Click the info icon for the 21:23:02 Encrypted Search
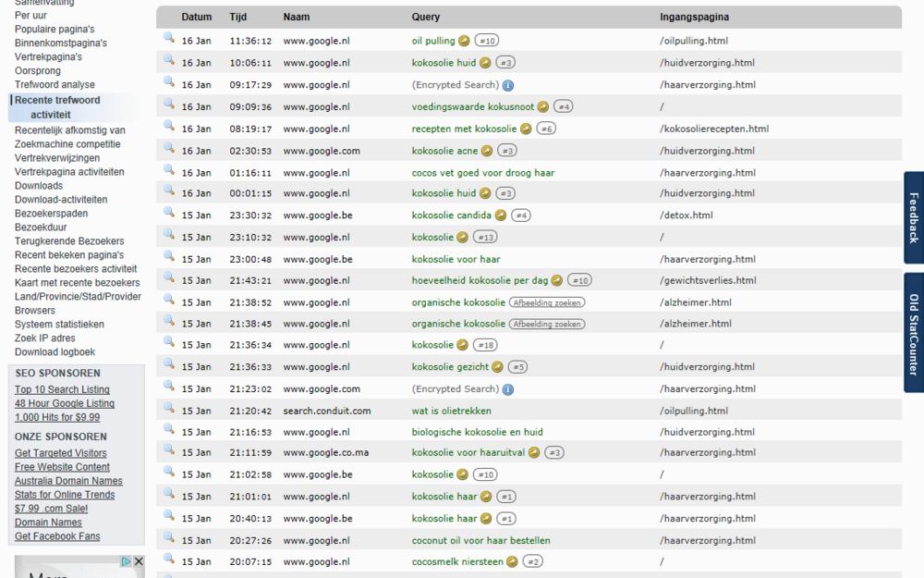 (508, 389)
